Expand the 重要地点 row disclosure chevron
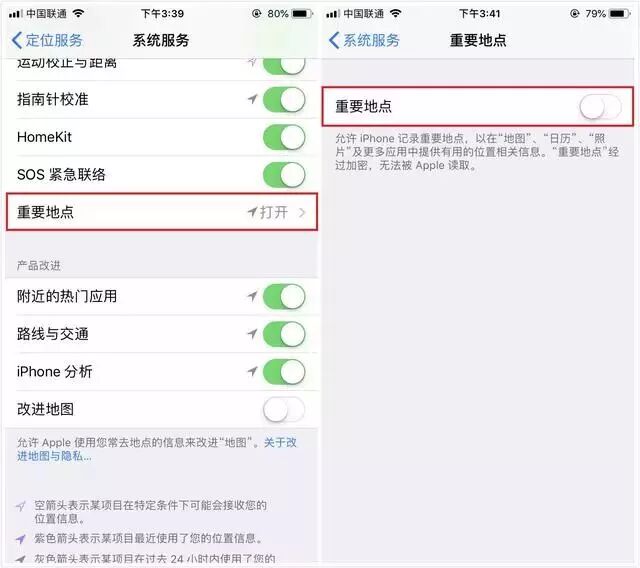This screenshot has height=568, width=640. (x=302, y=213)
